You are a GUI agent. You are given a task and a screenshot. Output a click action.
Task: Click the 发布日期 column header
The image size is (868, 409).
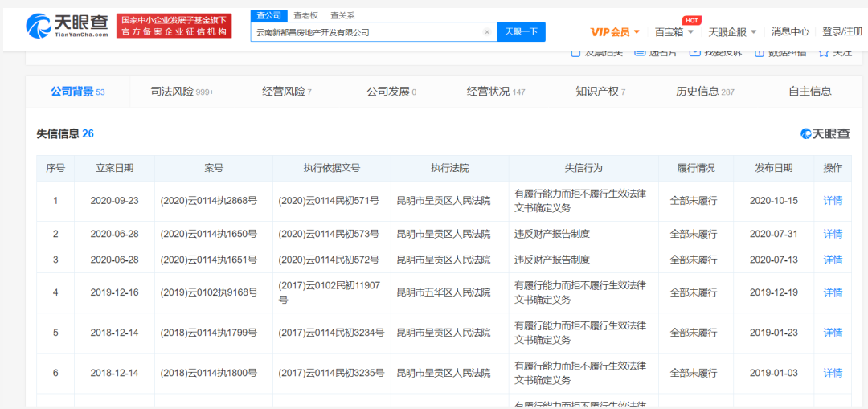tap(773, 168)
